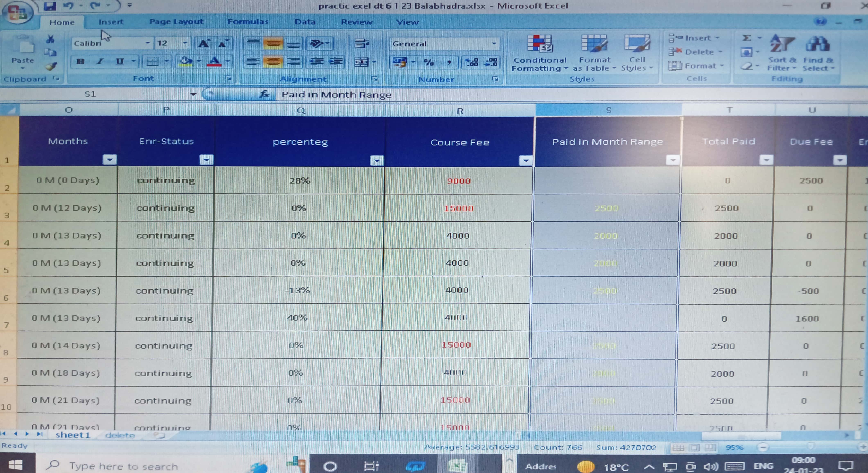Click the percent style icon
The width and height of the screenshot is (868, 473).
click(429, 63)
